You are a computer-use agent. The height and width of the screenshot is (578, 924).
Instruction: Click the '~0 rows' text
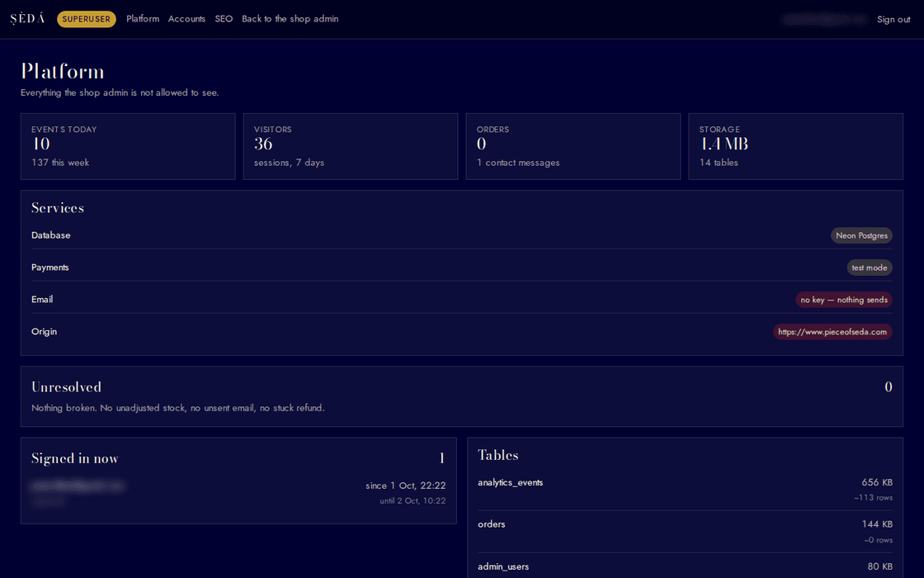[x=878, y=540]
